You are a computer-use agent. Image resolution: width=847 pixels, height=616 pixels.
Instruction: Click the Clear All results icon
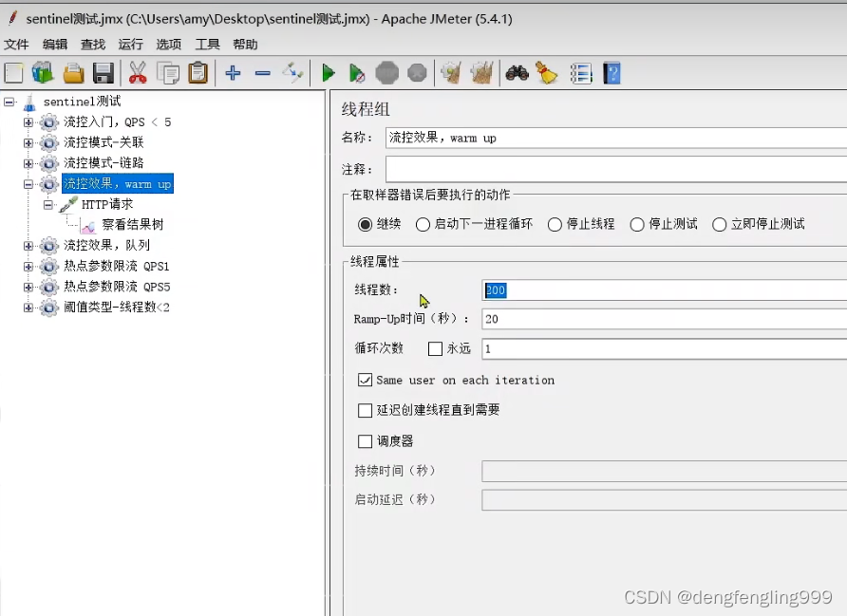481,73
